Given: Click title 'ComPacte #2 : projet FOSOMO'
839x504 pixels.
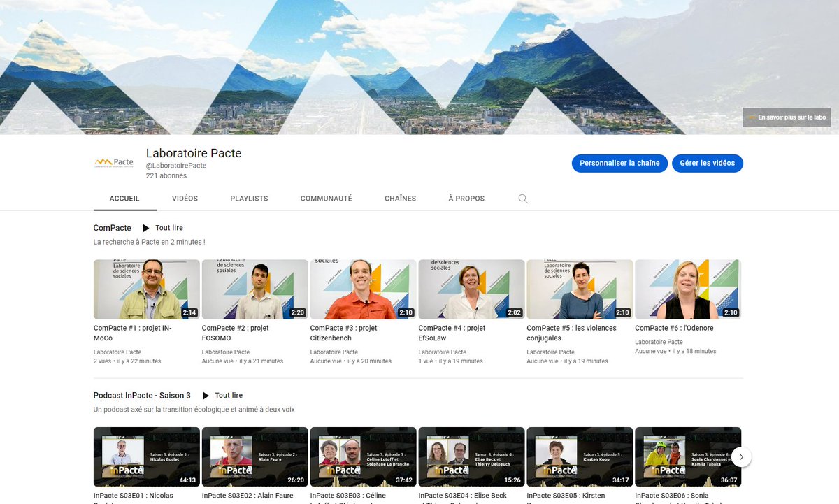Looking at the screenshot, I should (236, 333).
